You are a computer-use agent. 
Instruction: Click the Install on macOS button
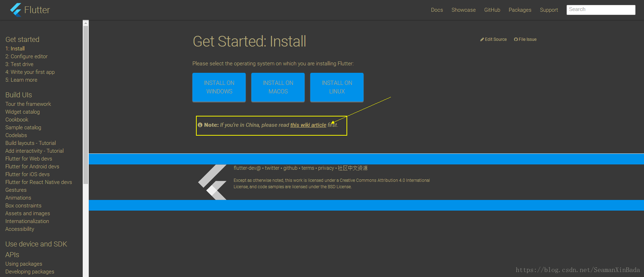(278, 87)
